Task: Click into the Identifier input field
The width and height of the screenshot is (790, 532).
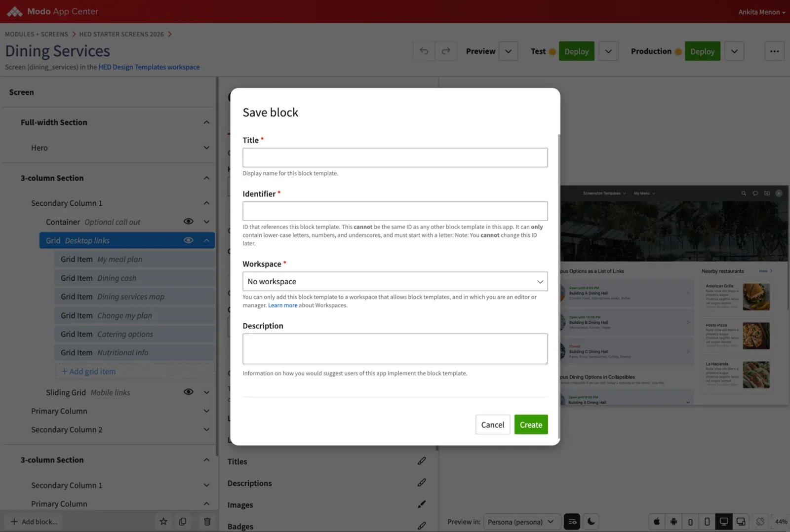Action: click(x=395, y=211)
